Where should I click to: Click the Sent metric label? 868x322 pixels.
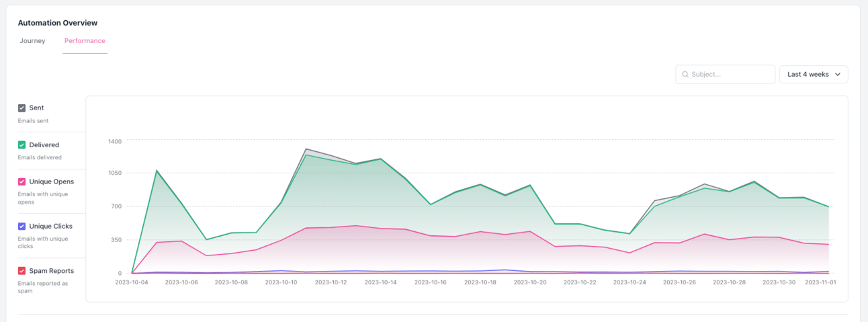36,108
